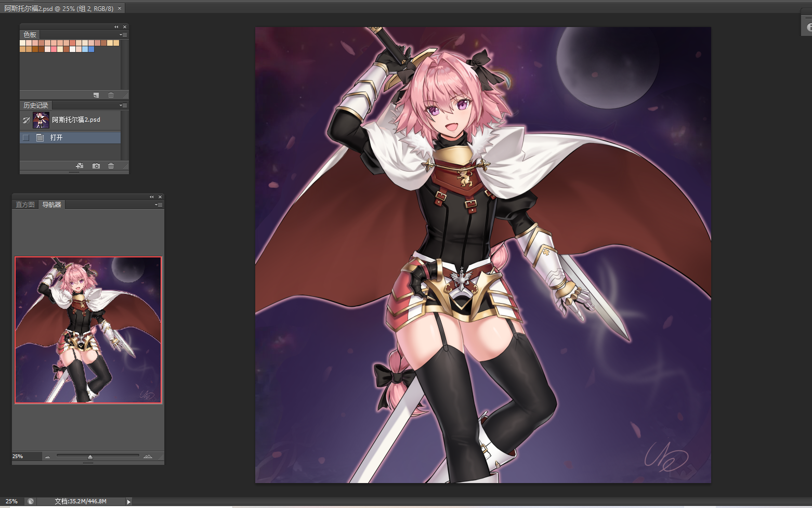Zoom out using navigator small mountains icon
812x508 pixels.
click(47, 457)
